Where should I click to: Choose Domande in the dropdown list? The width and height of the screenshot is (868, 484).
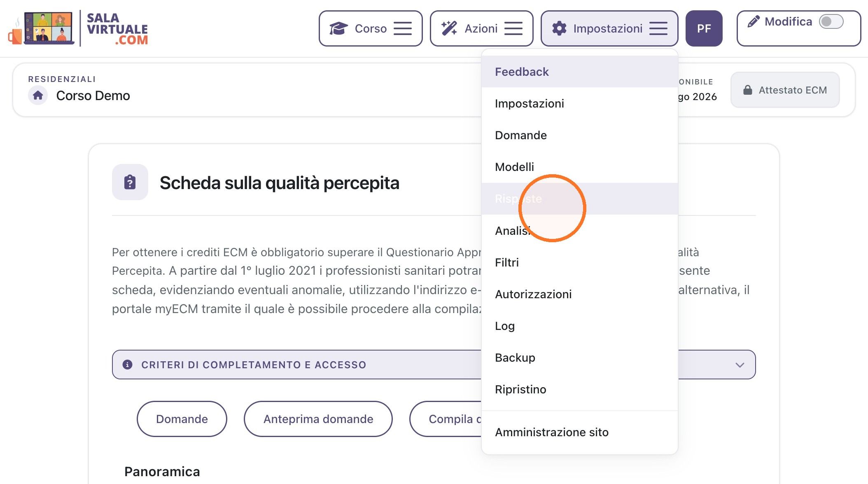coord(580,135)
